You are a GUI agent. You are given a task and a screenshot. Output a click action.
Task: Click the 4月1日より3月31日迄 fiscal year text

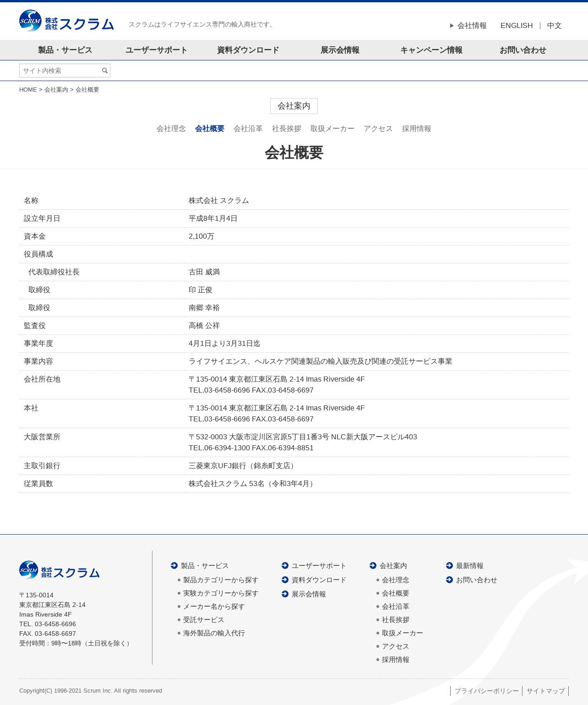pos(224,344)
